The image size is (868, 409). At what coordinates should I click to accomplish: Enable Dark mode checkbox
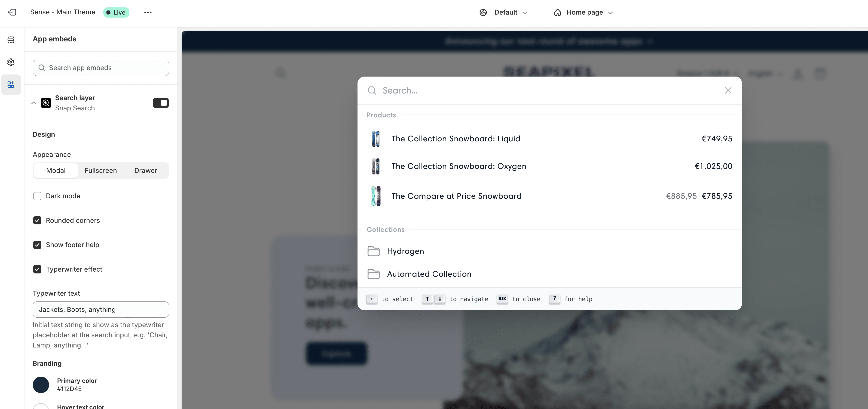pos(37,196)
